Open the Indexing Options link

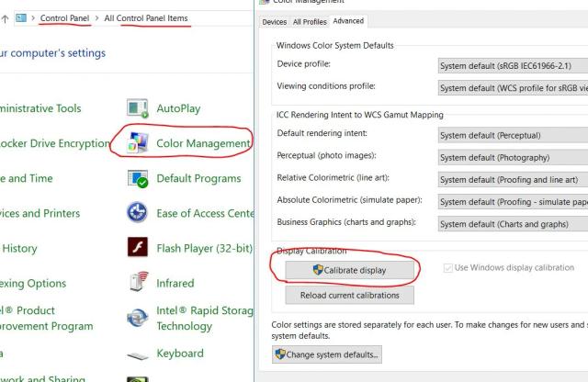(x=33, y=283)
